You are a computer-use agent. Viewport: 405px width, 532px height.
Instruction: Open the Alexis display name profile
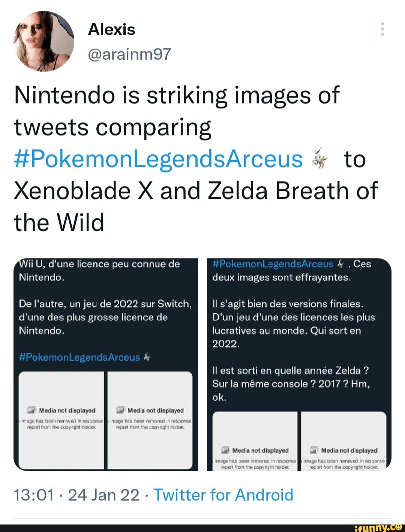tap(111, 29)
